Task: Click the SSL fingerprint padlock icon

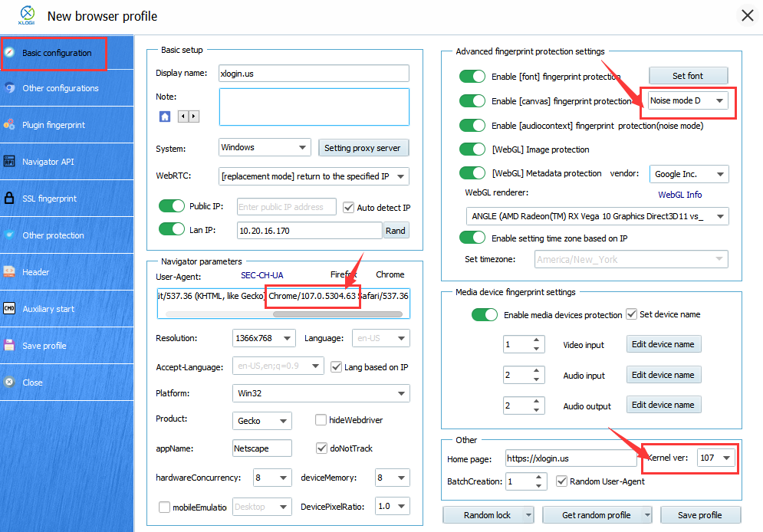Action: pyautogui.click(x=9, y=198)
